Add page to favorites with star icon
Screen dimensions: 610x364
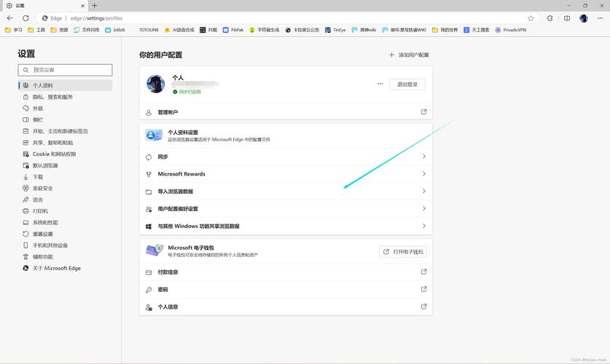[531, 18]
